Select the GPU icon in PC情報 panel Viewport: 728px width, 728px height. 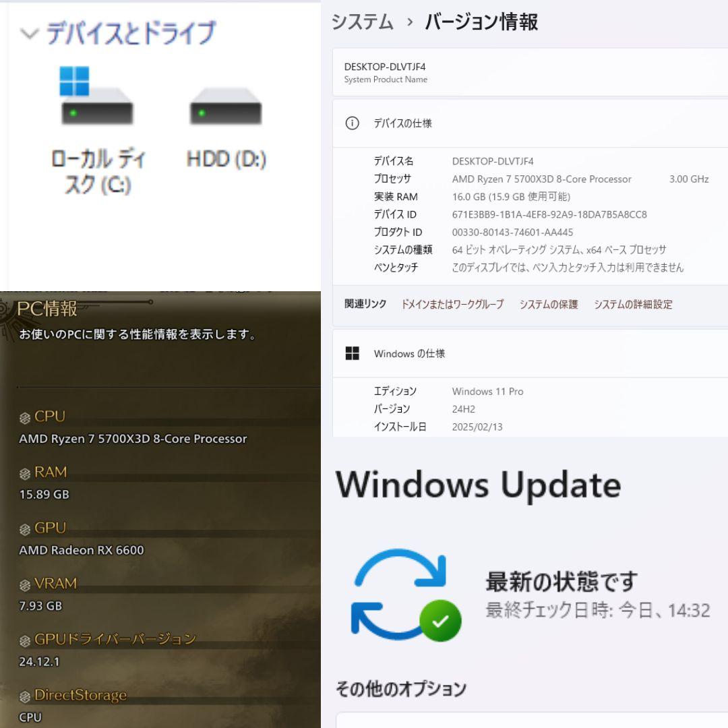coord(24,527)
